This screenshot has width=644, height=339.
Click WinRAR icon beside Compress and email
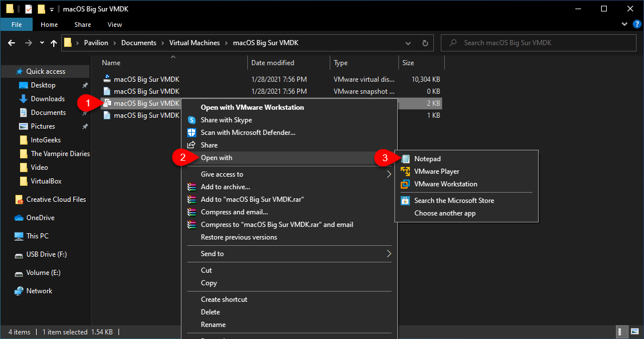click(x=191, y=212)
